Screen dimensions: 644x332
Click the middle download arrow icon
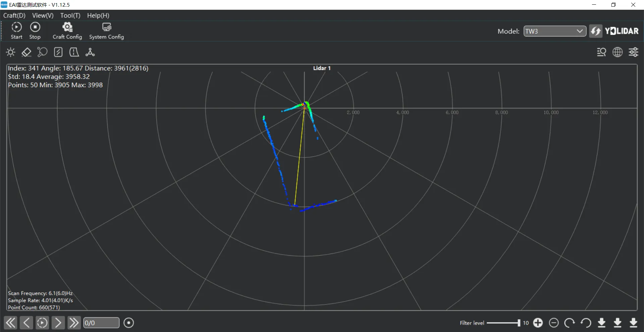(618, 323)
